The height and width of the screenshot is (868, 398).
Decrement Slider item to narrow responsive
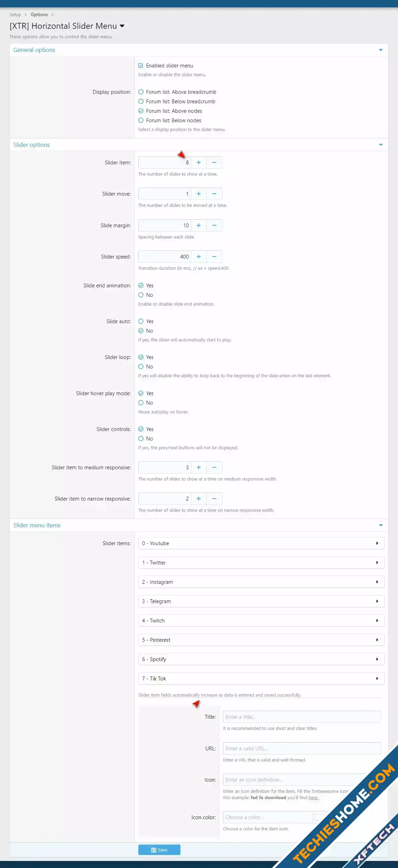[x=214, y=499]
